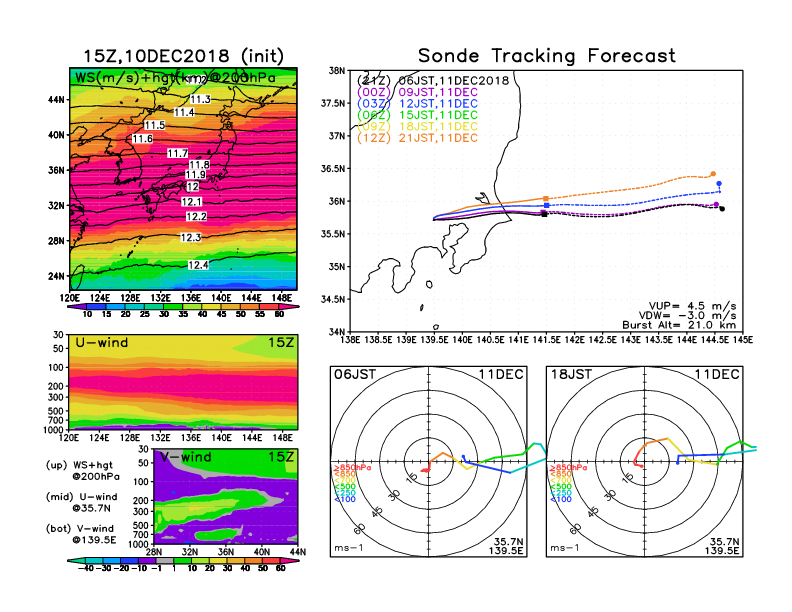Image resolution: width=792 pixels, height=612 pixels.
Task: Click the purple arrow swatch at wind-speed colorbar start
Action: (75, 306)
